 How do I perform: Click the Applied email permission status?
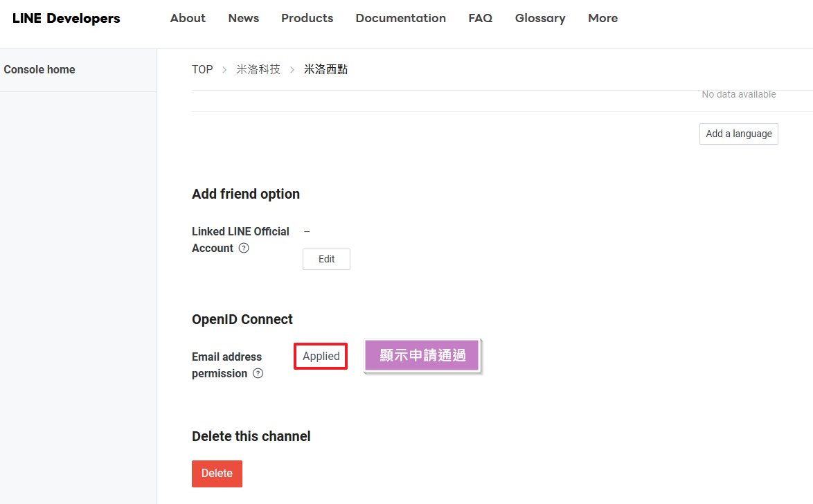[321, 356]
